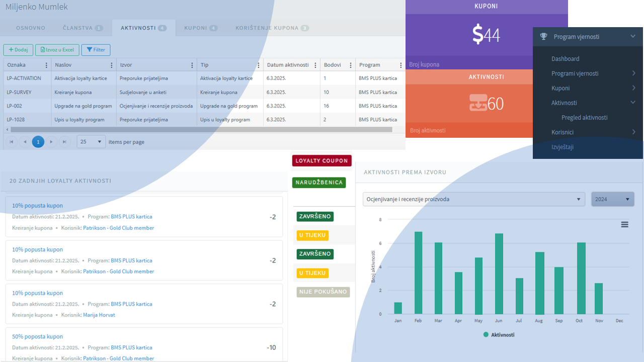Click the Broj kupona label
Viewport: 644px width, 362px height.
point(424,64)
